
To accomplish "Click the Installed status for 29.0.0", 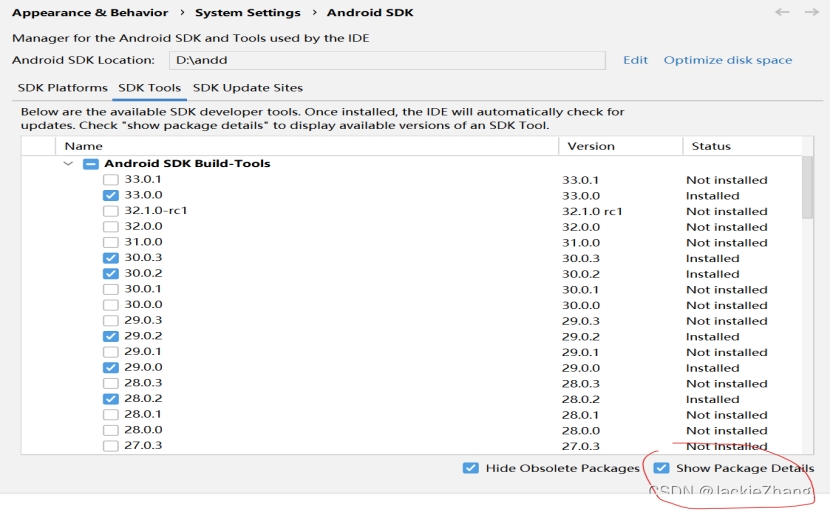I will pyautogui.click(x=712, y=368).
